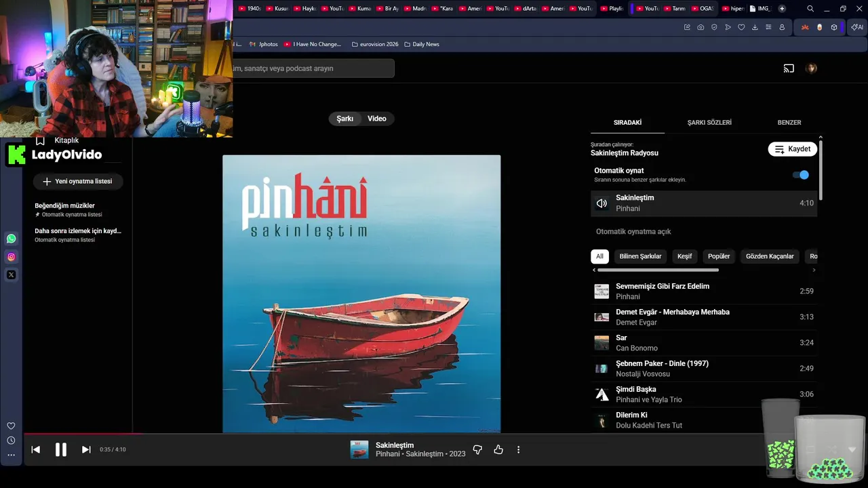Click the search field for songs and artists
The height and width of the screenshot is (488, 868).
coord(313,68)
